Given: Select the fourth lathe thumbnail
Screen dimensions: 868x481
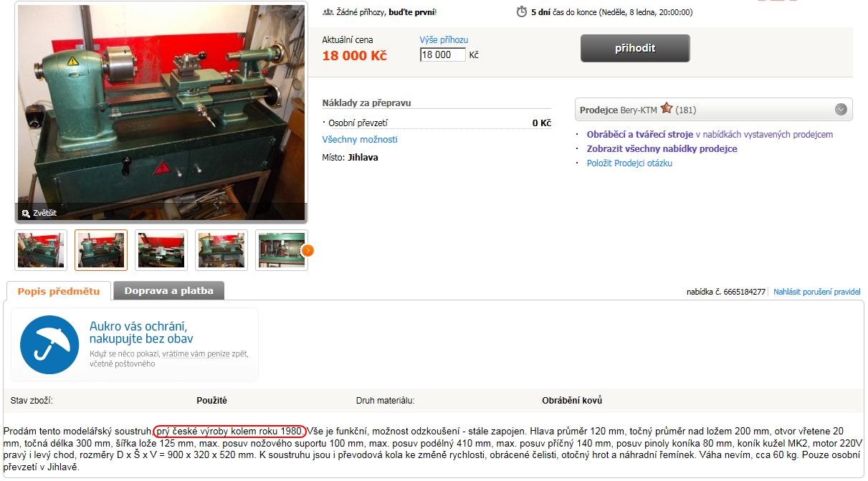Looking at the screenshot, I should point(221,250).
